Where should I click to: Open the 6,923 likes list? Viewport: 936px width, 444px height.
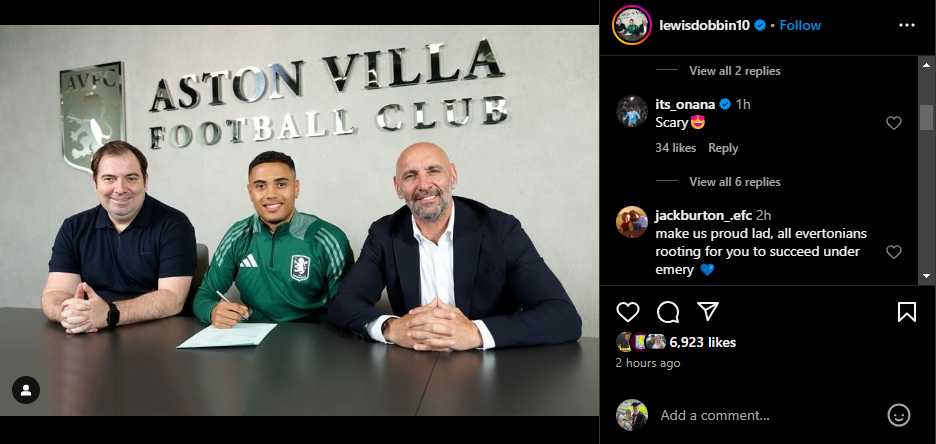click(703, 342)
